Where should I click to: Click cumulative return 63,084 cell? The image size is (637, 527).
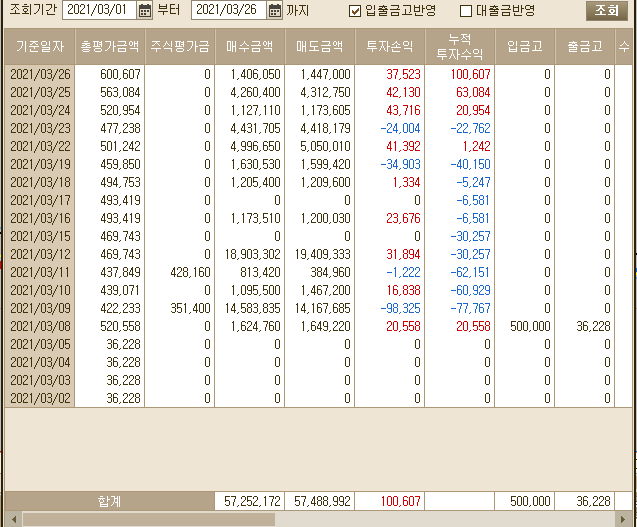click(x=459, y=92)
